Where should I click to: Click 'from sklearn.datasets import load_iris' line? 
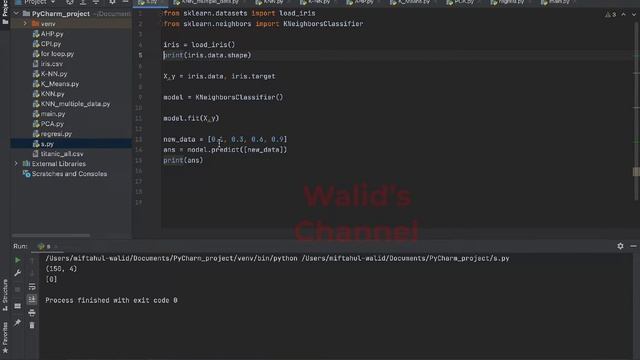[239, 13]
